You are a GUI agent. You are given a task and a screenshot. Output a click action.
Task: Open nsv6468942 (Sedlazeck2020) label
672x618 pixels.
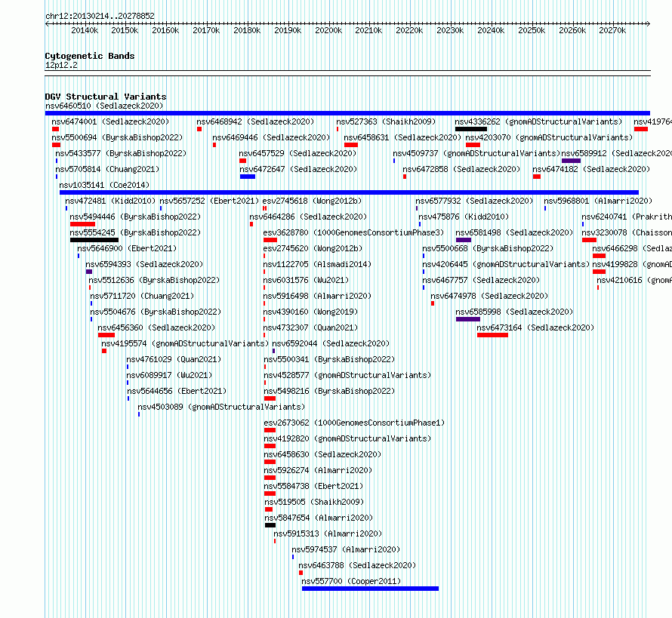pos(255,121)
